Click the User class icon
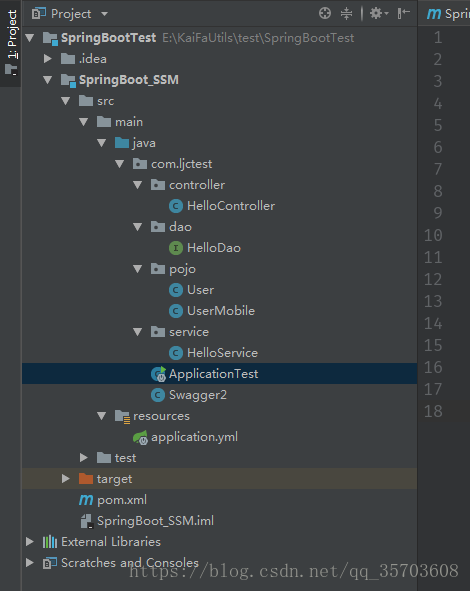 (x=176, y=290)
